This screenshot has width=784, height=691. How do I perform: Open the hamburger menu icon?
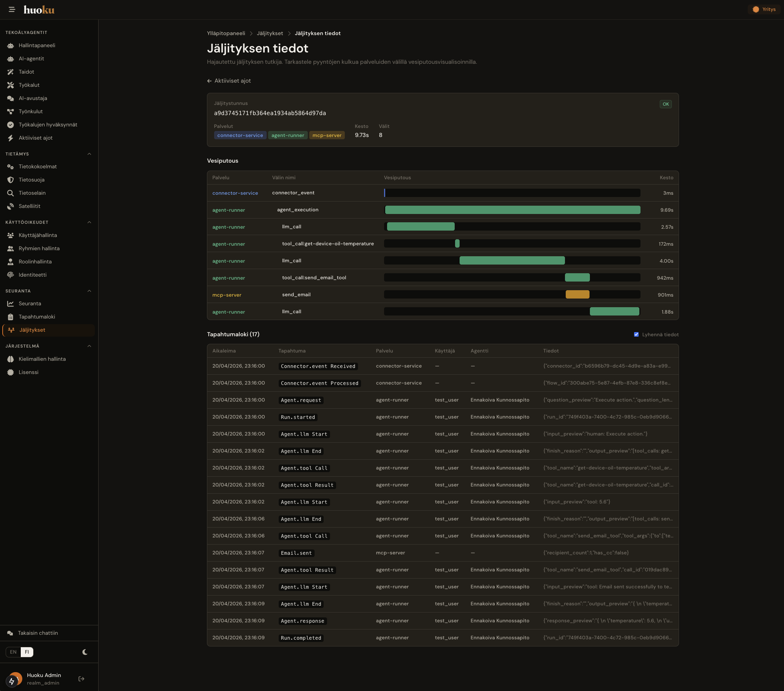click(x=12, y=9)
